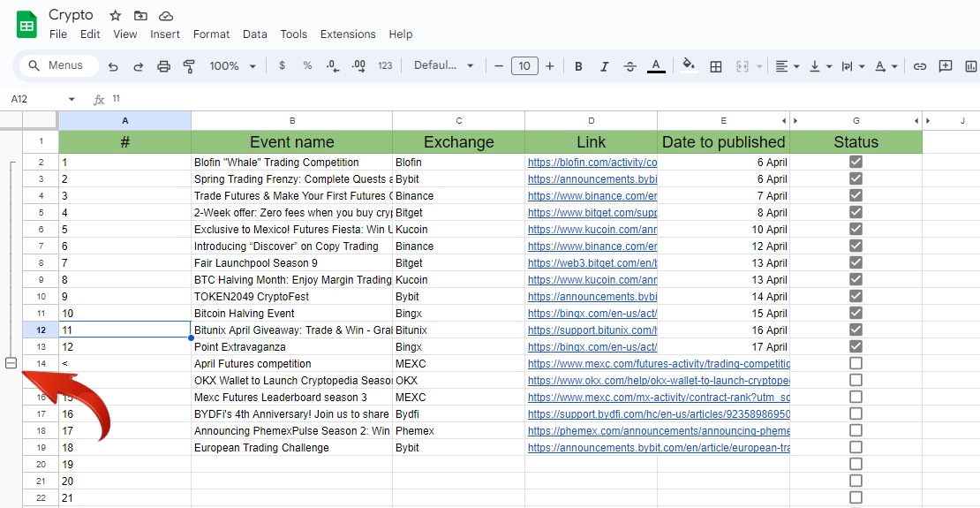Star the Crypto spreadsheet
The image size is (980, 508).
pyautogui.click(x=115, y=16)
